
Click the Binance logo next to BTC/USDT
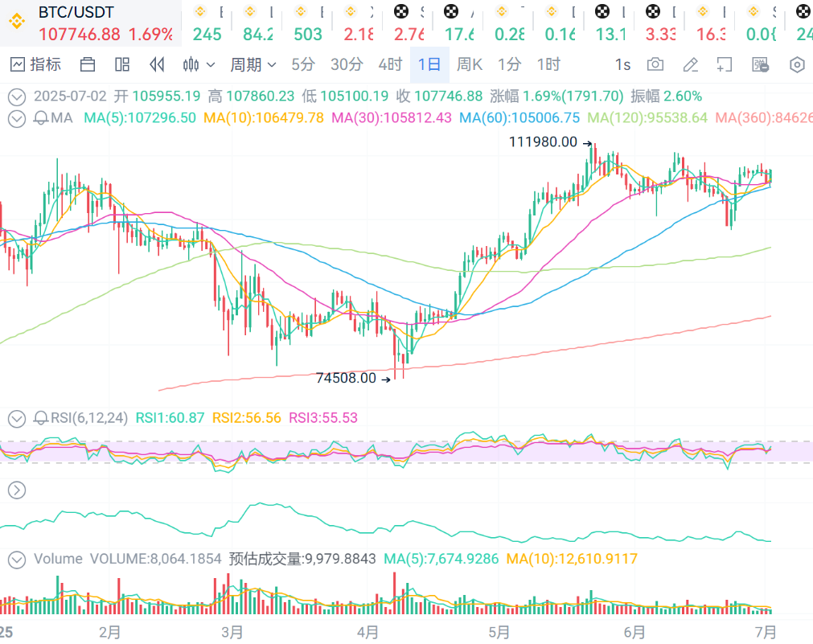coord(17,21)
